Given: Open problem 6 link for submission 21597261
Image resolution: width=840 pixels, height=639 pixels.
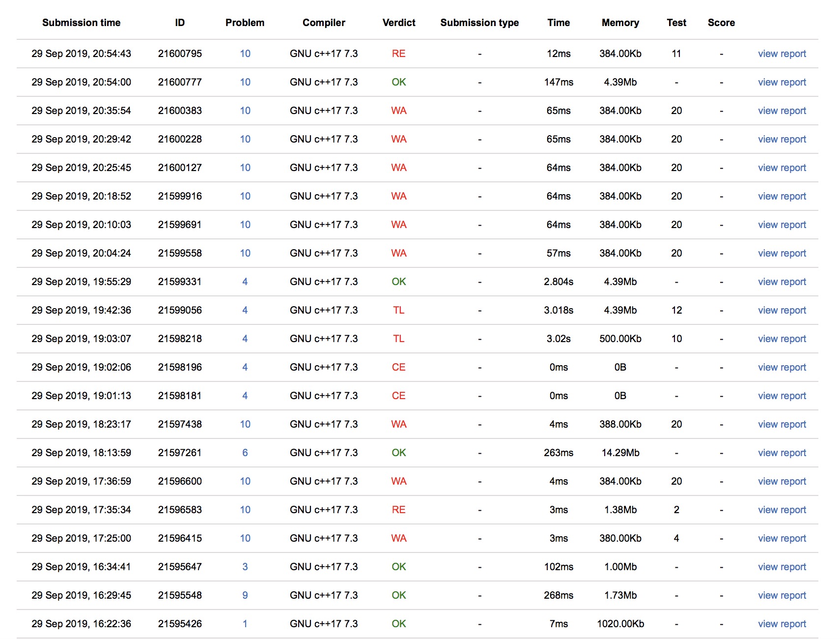Looking at the screenshot, I should (245, 453).
